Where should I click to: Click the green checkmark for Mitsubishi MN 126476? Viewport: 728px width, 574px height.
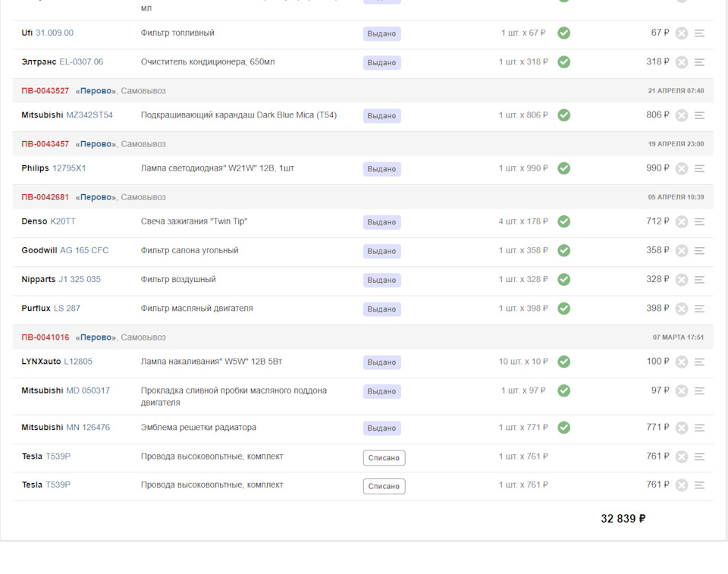[563, 428]
